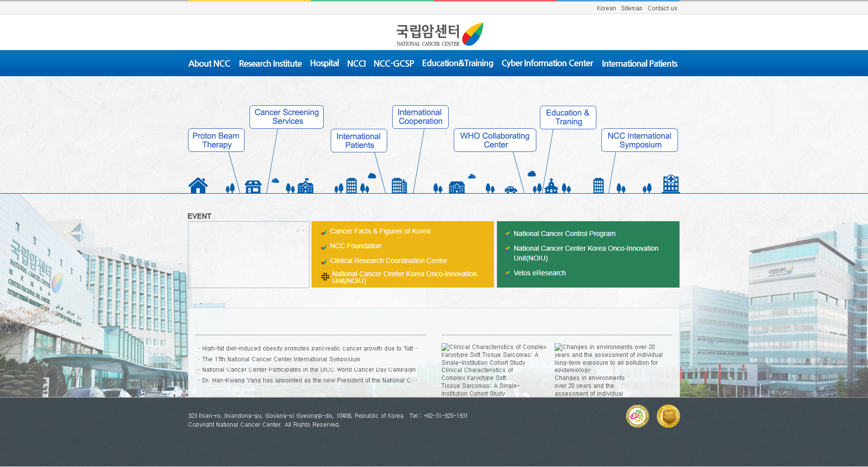
Task: Open the Sitemap link
Action: coord(631,8)
